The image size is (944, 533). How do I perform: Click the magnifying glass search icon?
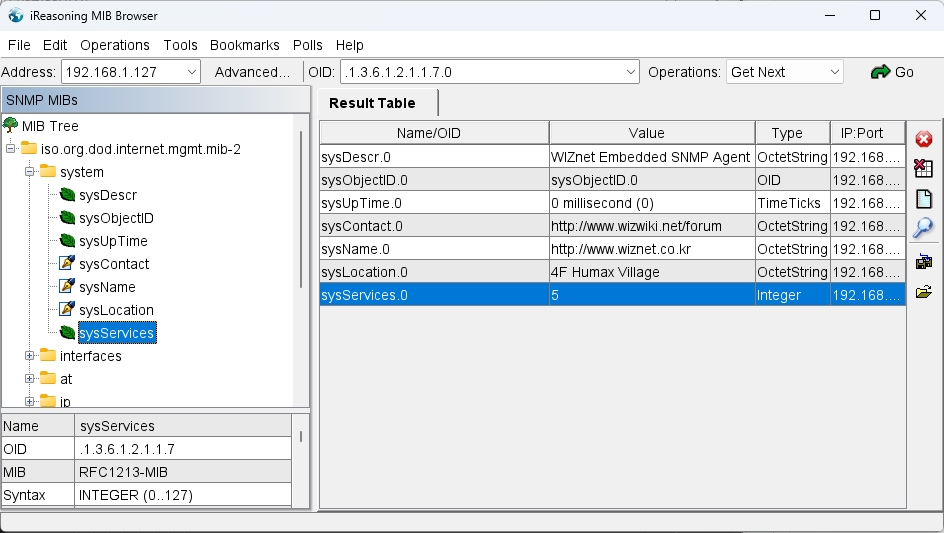pos(924,228)
